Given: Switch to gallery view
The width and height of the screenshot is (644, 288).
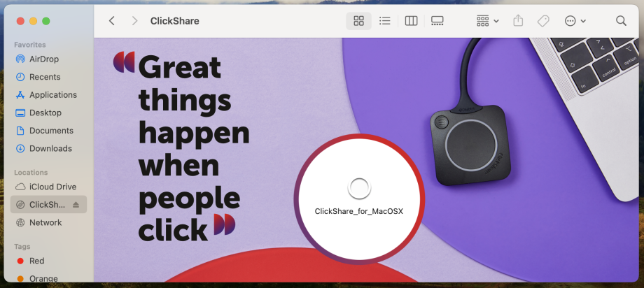Looking at the screenshot, I should coord(437,21).
